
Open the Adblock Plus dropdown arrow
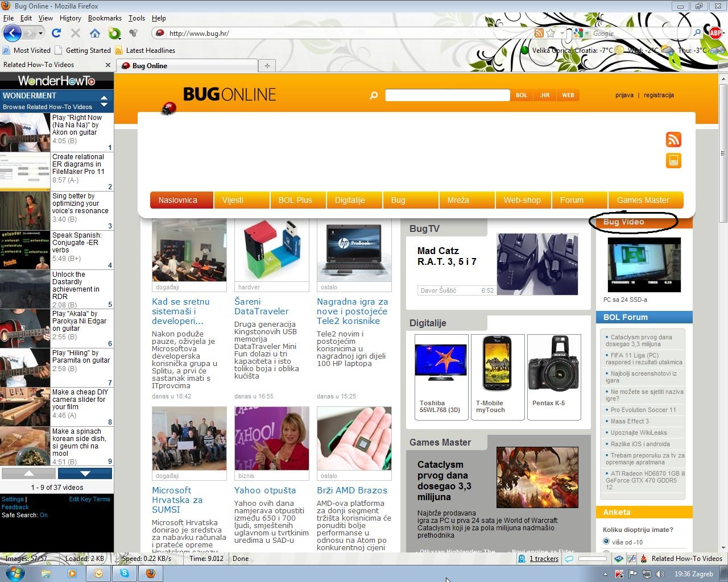(723, 33)
